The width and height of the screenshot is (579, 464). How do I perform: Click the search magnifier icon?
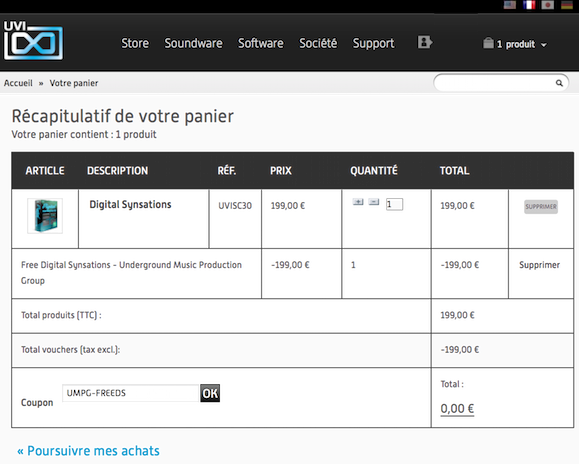pyautogui.click(x=559, y=83)
